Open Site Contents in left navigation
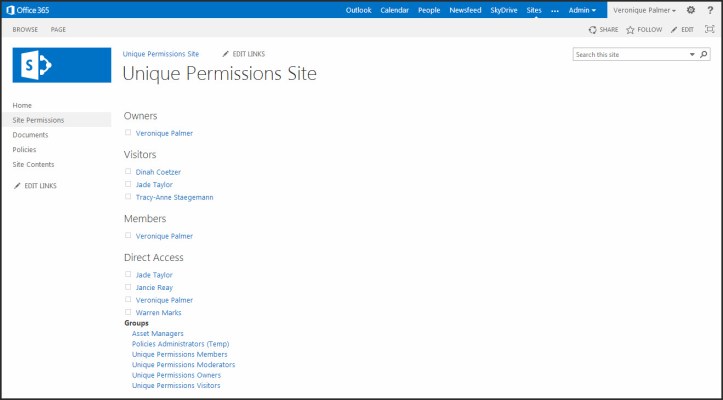This screenshot has height=400, width=723. (x=33, y=164)
